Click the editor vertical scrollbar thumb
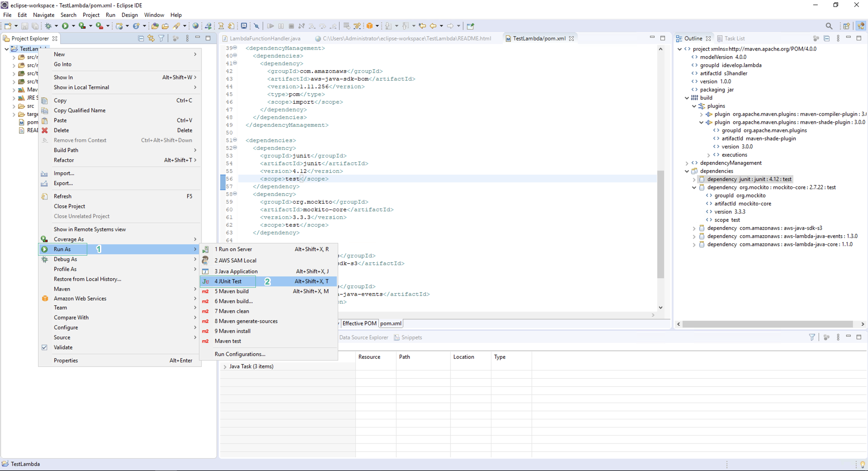This screenshot has height=471, width=868. 660,224
